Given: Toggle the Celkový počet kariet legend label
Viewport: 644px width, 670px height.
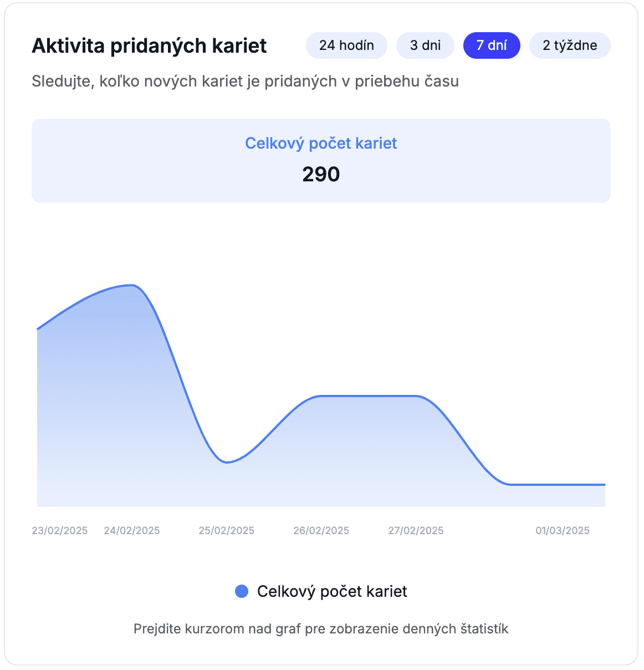Looking at the screenshot, I should (x=332, y=591).
